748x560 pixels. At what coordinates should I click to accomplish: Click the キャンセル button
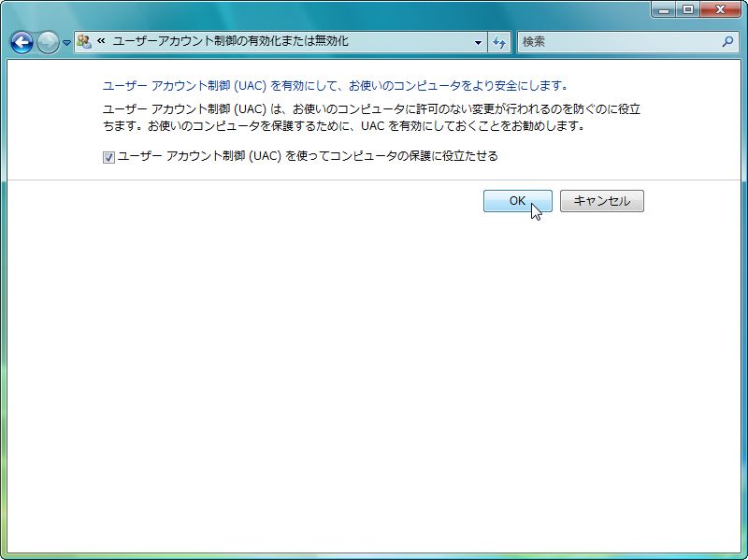click(x=601, y=201)
